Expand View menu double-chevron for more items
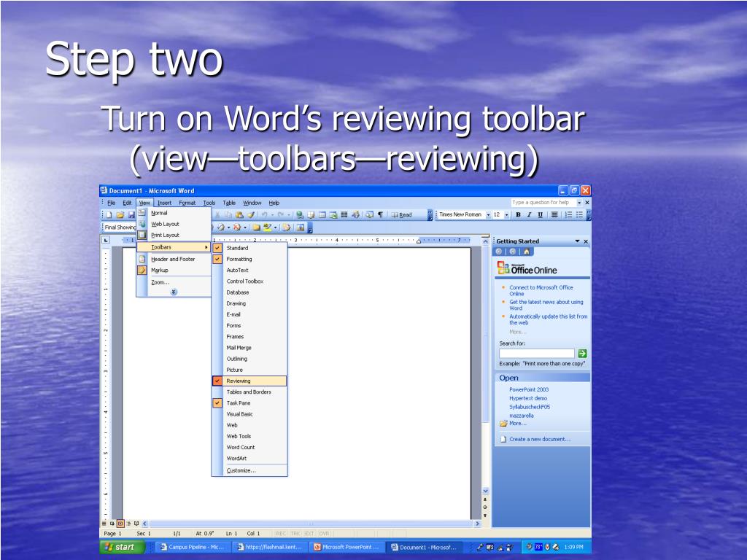Image resolution: width=747 pixels, height=560 pixels. pos(174,292)
